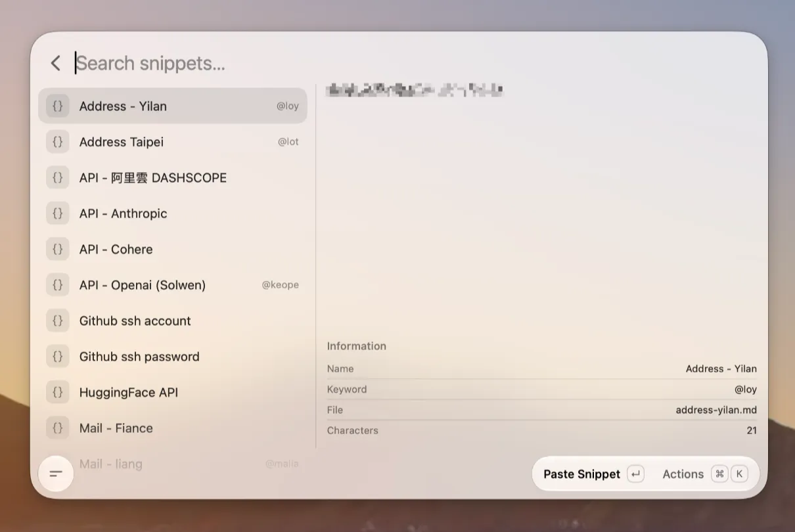
Task: Click the snippet icon beside Github ssh account
Action: pyautogui.click(x=58, y=321)
